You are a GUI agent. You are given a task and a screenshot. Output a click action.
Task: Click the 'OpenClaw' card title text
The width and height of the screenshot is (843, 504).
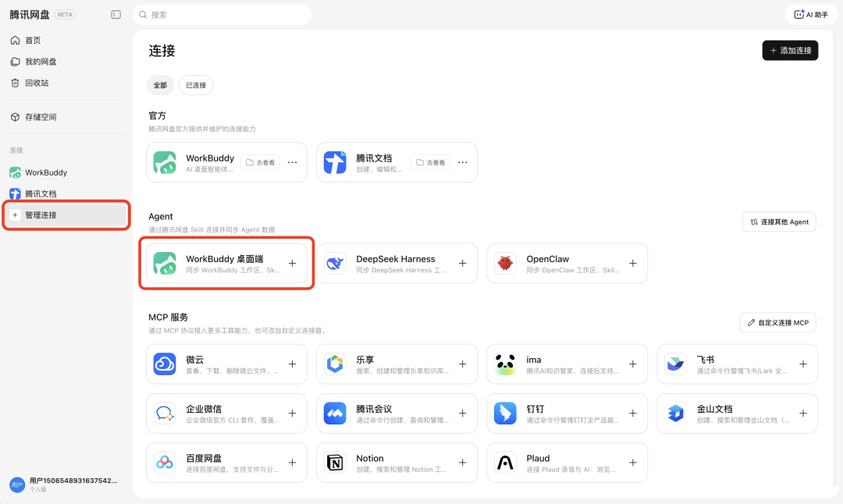coord(547,259)
